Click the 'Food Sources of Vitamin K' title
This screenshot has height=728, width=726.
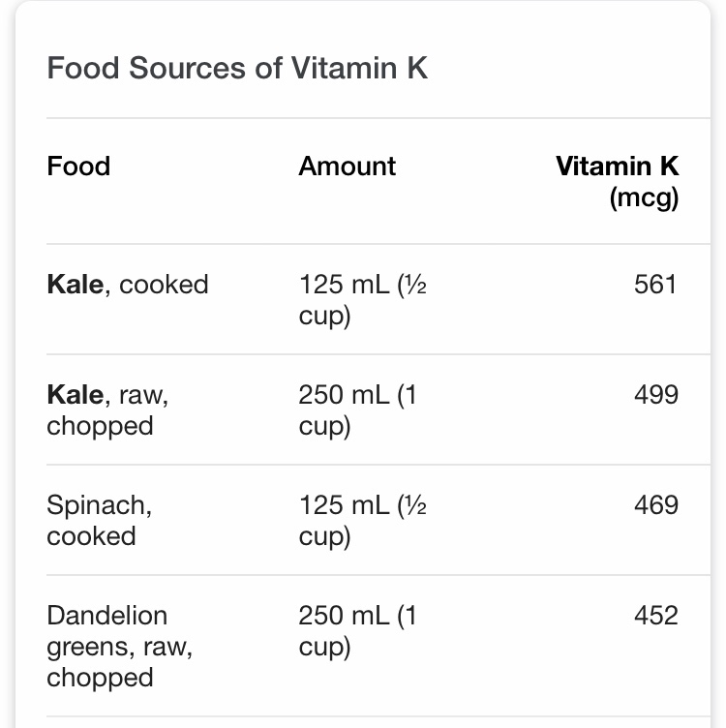237,69
